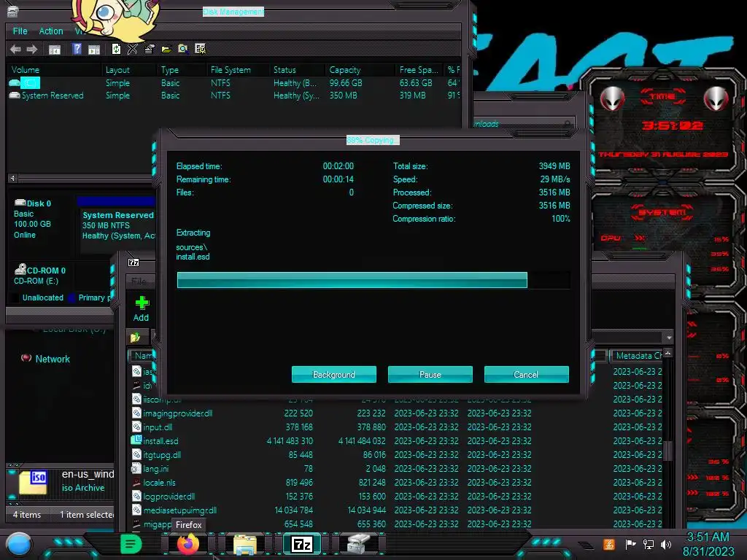Screen dimensions: 747x560
Task: Select System Reserved partition block
Action: click(117, 225)
